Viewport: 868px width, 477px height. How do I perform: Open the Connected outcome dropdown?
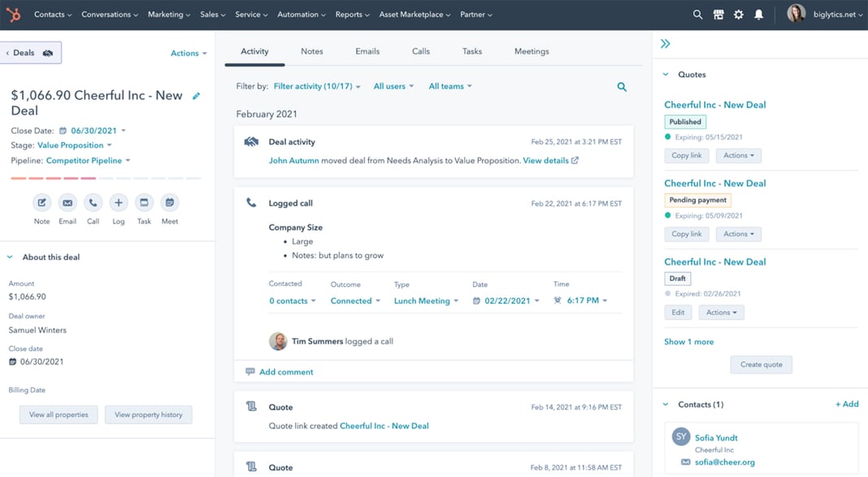click(x=353, y=300)
